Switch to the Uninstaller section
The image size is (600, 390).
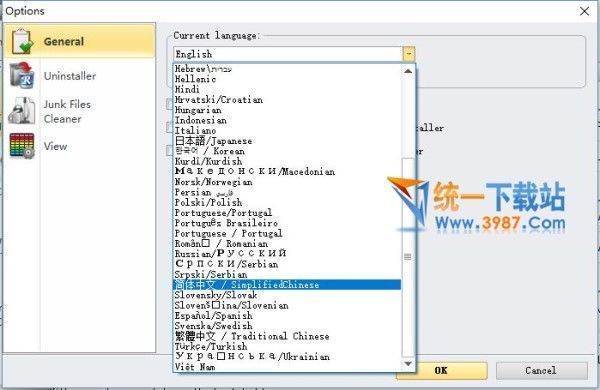click(70, 76)
